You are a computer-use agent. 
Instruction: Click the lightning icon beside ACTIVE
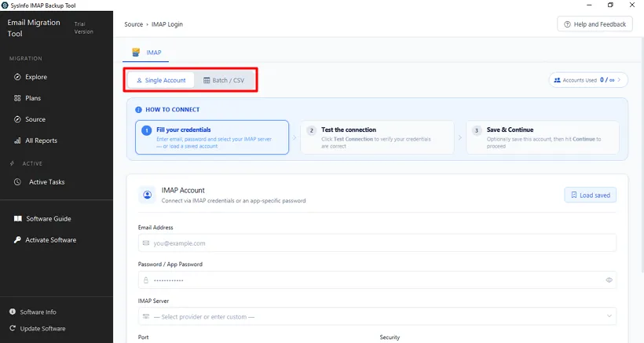coord(12,163)
